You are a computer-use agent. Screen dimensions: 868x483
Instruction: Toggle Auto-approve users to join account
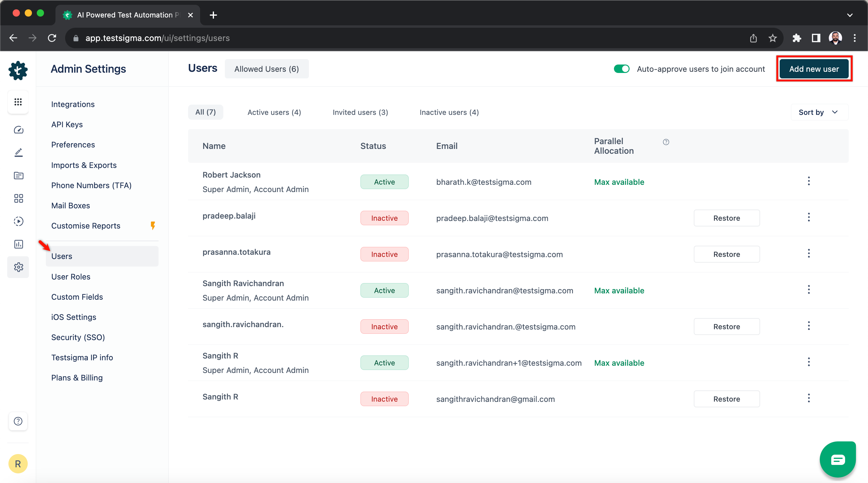[x=622, y=69]
